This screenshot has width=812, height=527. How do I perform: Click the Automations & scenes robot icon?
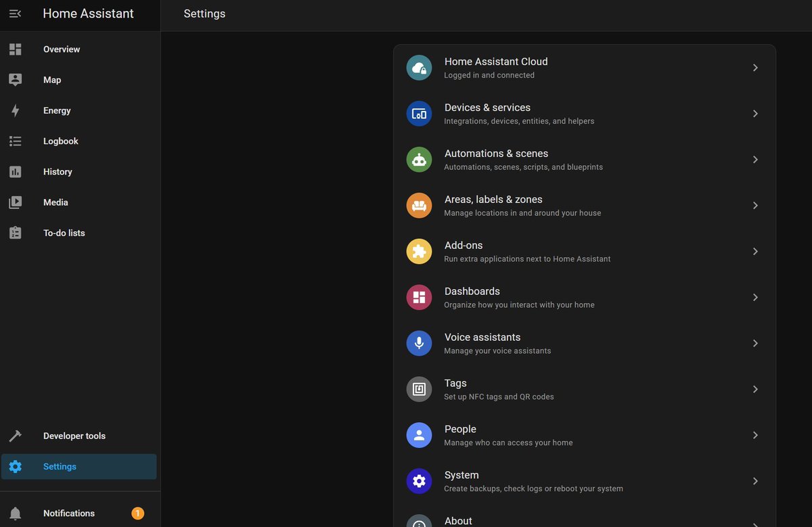[419, 160]
